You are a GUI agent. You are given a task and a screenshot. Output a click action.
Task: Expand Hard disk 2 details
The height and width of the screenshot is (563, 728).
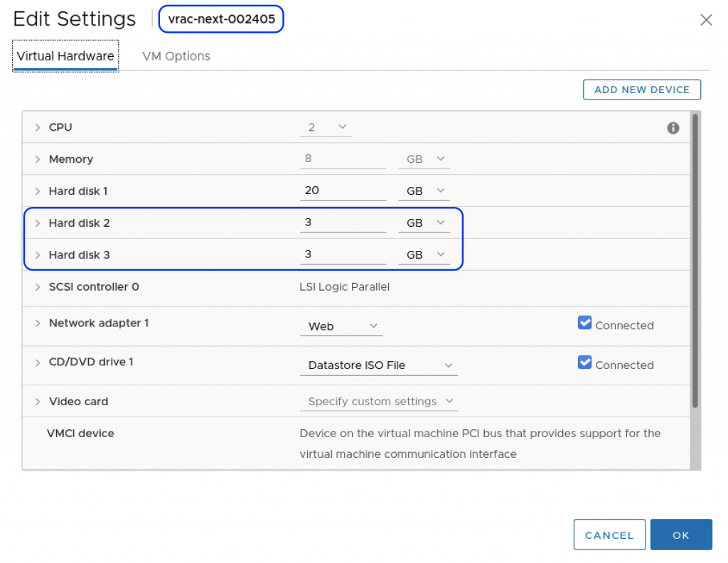(38, 223)
